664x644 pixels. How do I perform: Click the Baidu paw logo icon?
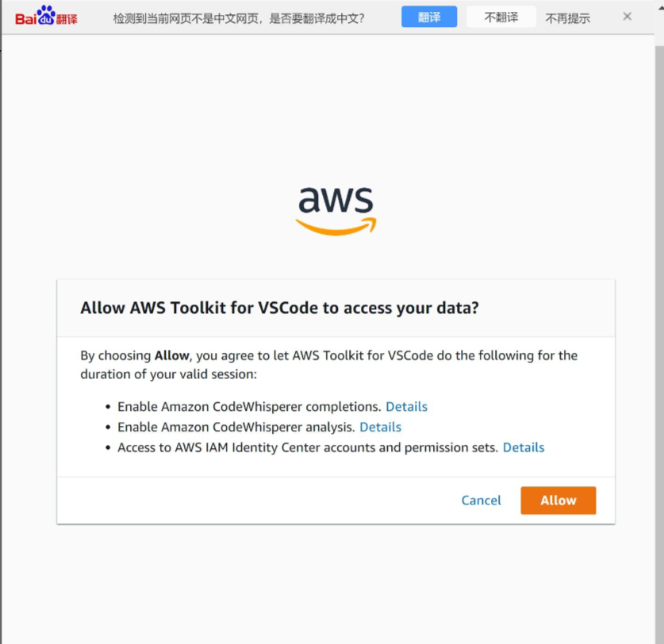click(x=46, y=15)
